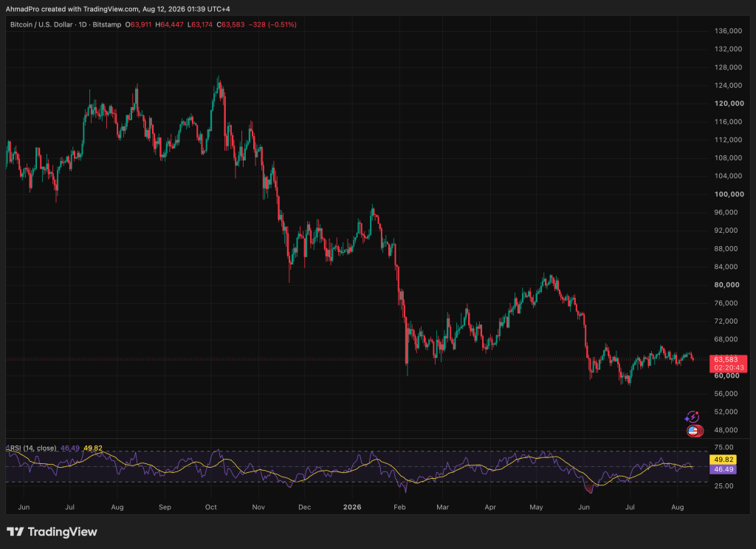Click the −328 (−0.51%) change text
Viewport: 756px width, 549px height.
(272, 24)
